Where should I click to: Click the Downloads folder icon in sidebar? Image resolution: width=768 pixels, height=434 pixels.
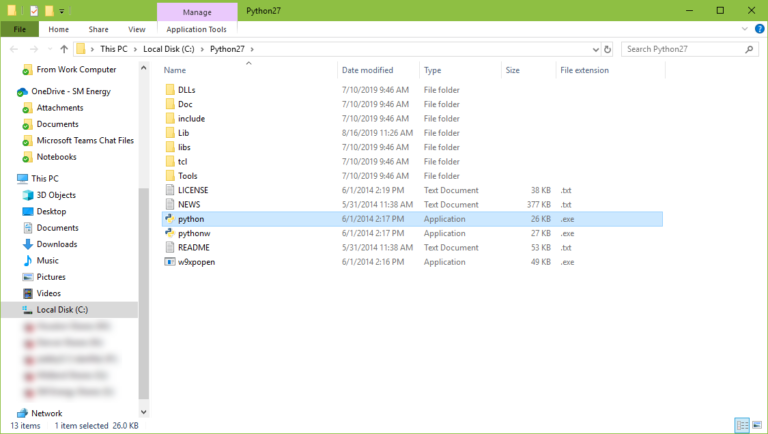pos(27,244)
